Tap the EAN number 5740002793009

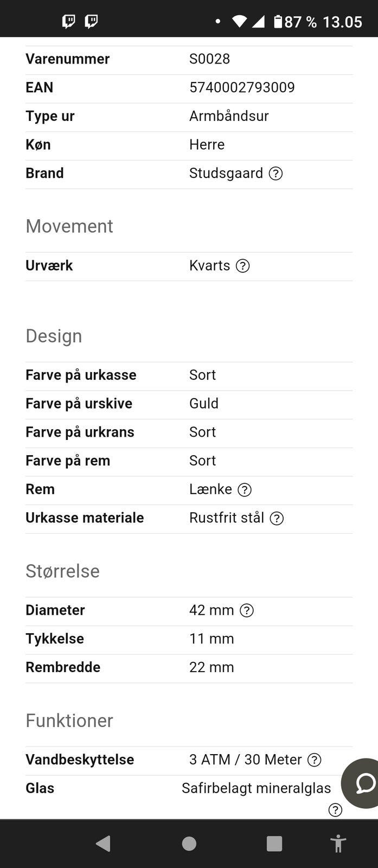click(x=242, y=87)
